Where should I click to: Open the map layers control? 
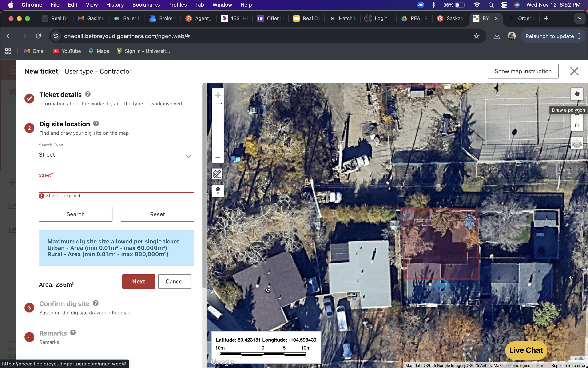(x=576, y=143)
